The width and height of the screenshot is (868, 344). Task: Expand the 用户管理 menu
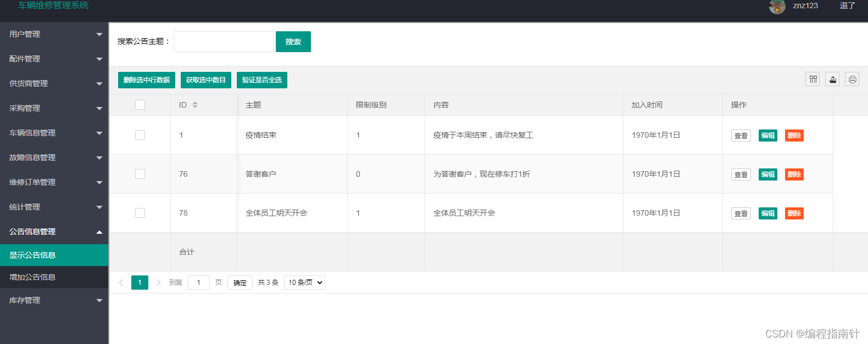(x=54, y=34)
